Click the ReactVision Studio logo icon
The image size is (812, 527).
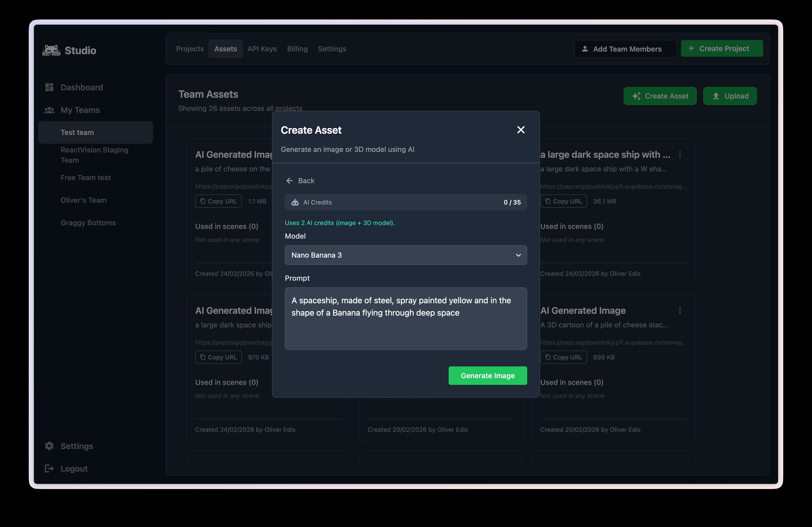click(51, 50)
